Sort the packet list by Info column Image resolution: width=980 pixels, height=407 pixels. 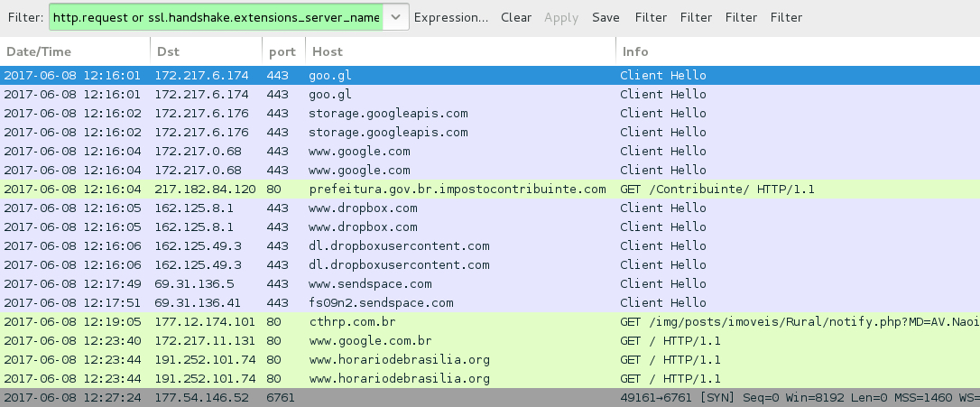point(798,51)
